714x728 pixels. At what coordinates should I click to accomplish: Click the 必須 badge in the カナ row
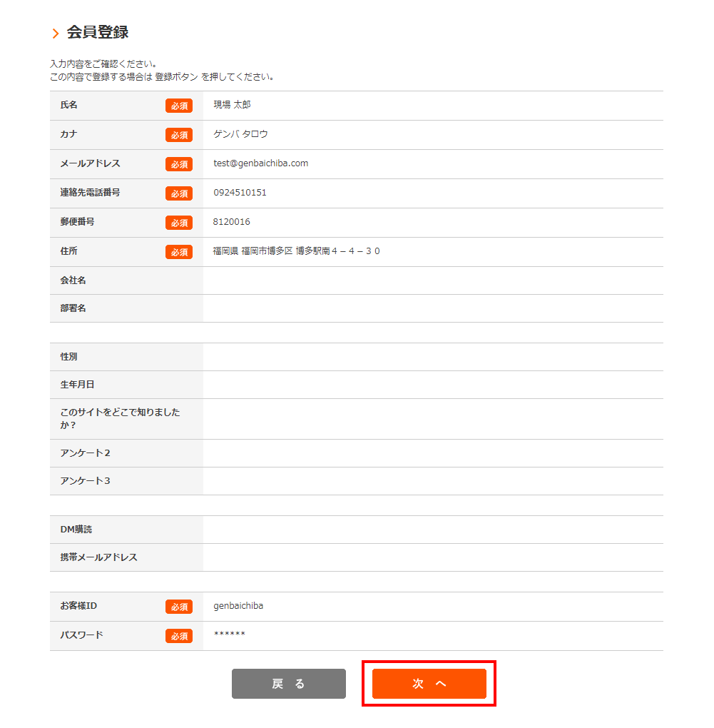179,135
